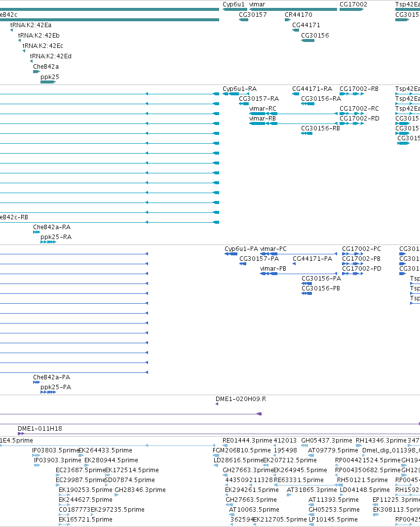This screenshot has height=527, width=420.
Task: Click the CG17002-PC CDS label
Action: 362,249
